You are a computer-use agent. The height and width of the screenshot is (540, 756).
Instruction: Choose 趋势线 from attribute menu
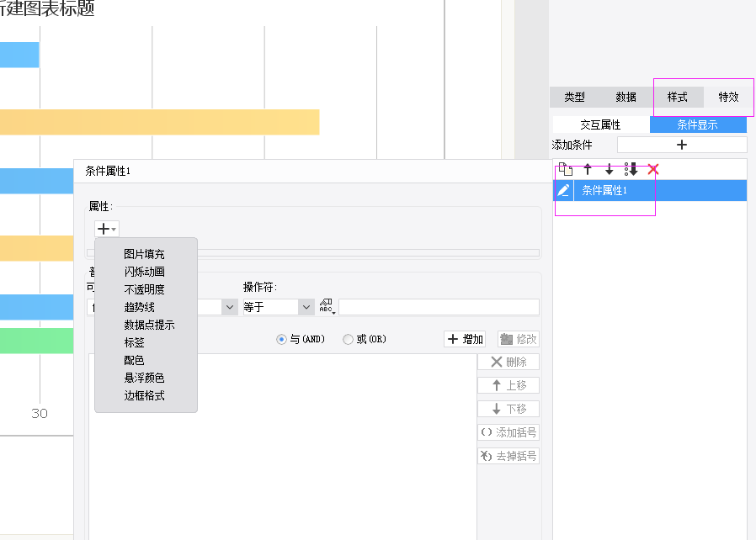(140, 307)
